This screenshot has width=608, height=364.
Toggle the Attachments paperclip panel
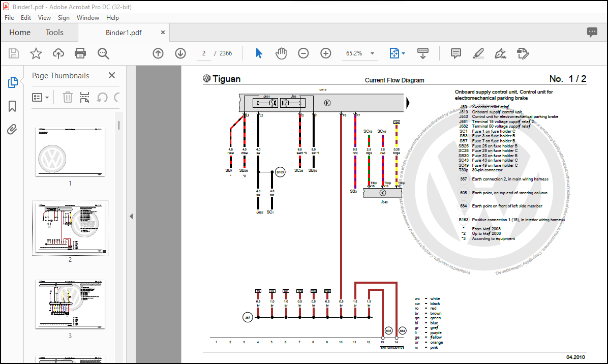coord(12,129)
